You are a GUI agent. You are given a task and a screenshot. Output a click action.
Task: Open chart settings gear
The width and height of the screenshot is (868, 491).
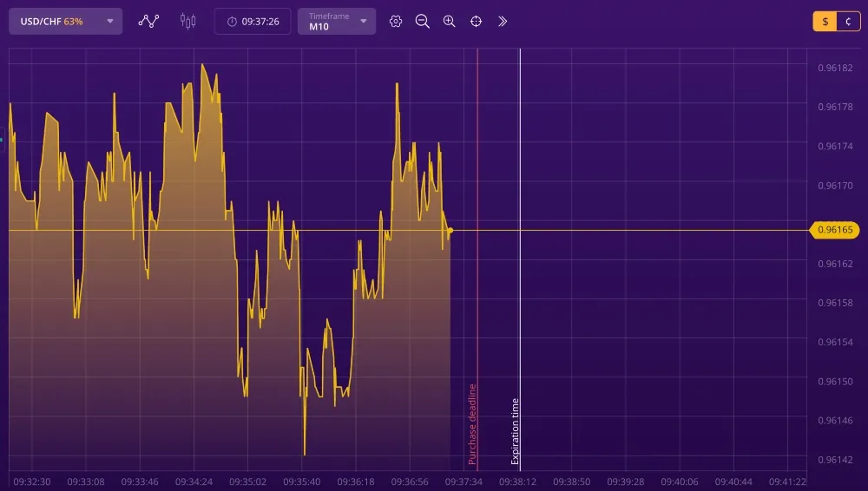click(x=396, y=21)
